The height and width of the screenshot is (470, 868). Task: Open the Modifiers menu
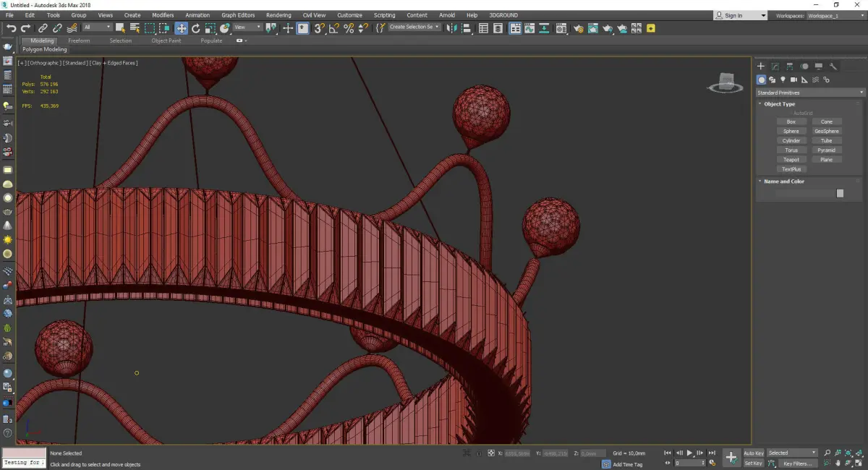tap(163, 15)
